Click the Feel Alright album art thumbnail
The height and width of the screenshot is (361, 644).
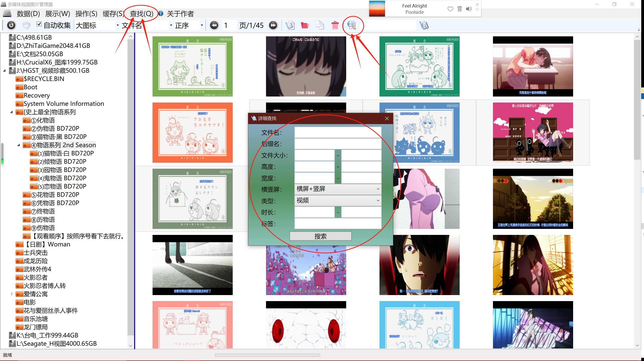[x=377, y=9]
